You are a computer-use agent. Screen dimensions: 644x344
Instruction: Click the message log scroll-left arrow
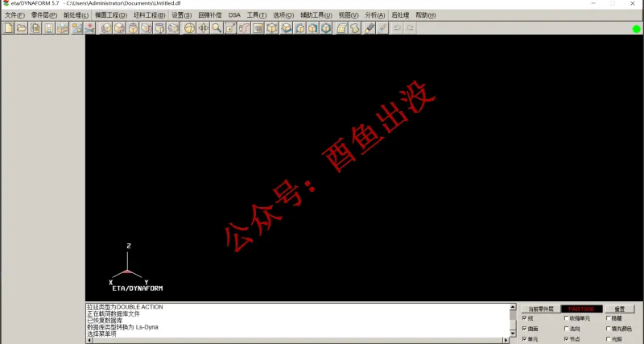pos(89,340)
